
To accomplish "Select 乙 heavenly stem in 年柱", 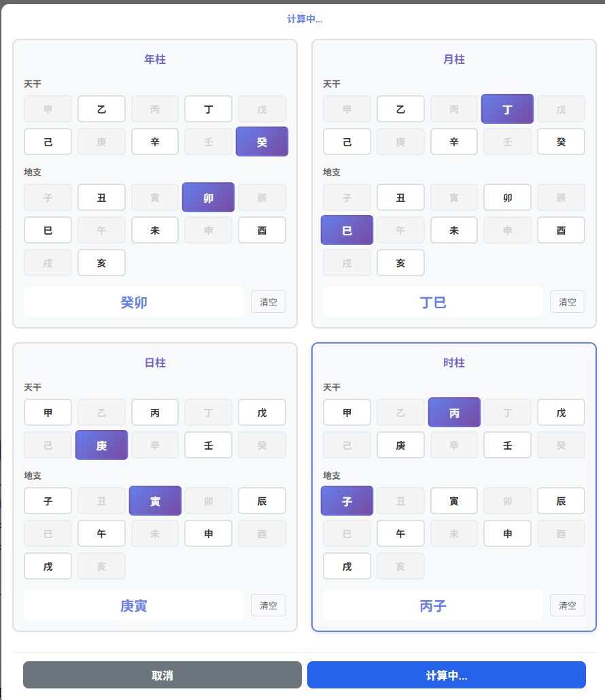I will coord(101,109).
